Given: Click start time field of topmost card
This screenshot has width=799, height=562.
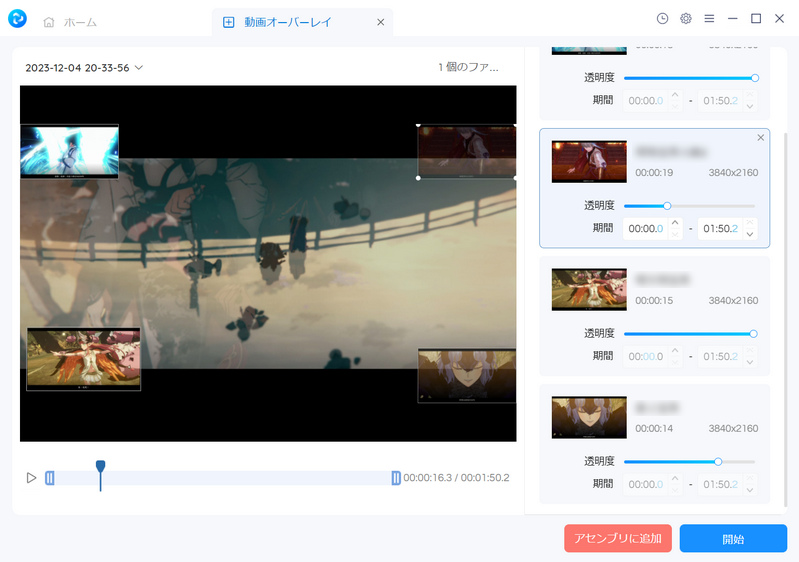Looking at the screenshot, I should 646,101.
